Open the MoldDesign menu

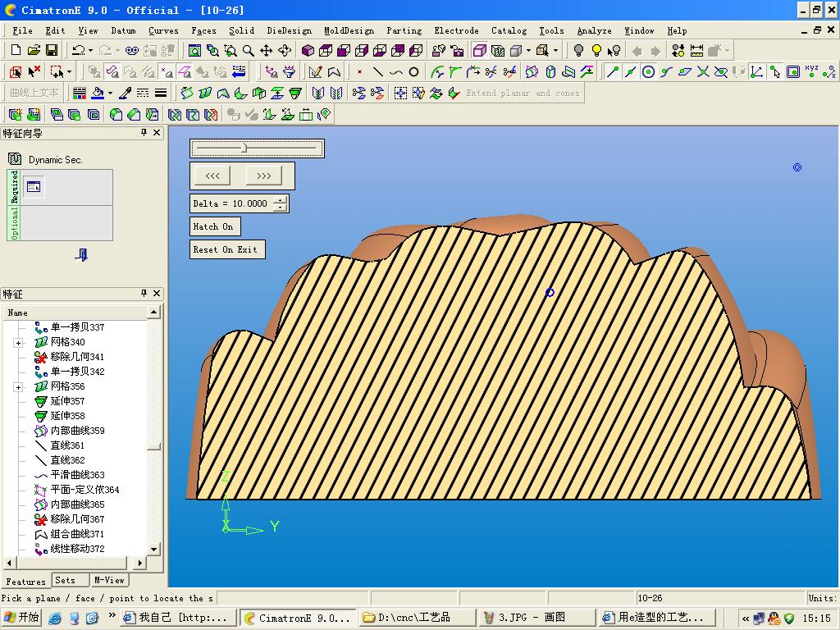349,30
